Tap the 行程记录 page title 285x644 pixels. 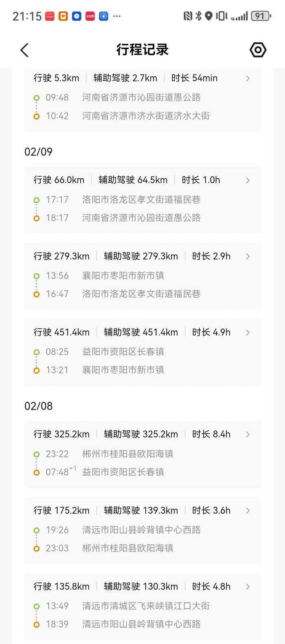pos(142,50)
